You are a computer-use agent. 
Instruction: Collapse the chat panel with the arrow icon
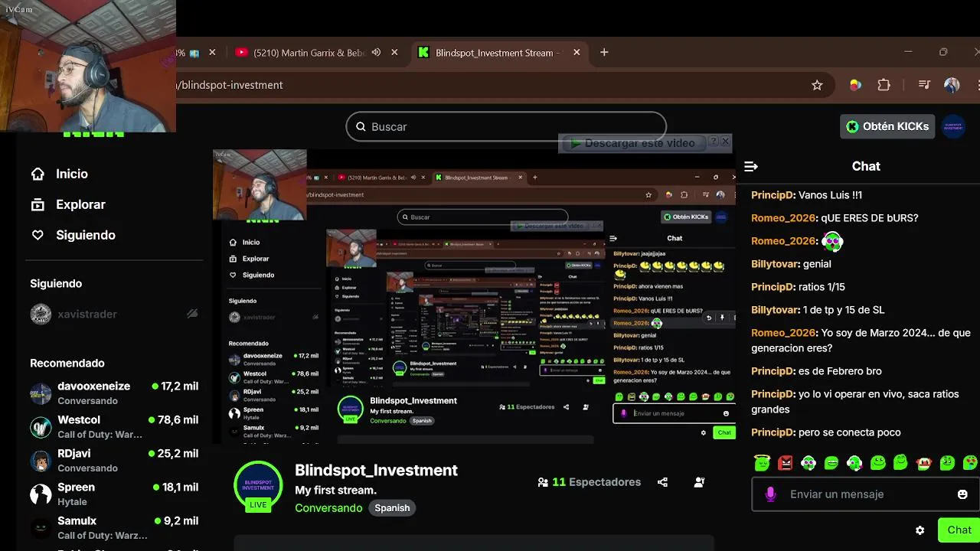[751, 166]
